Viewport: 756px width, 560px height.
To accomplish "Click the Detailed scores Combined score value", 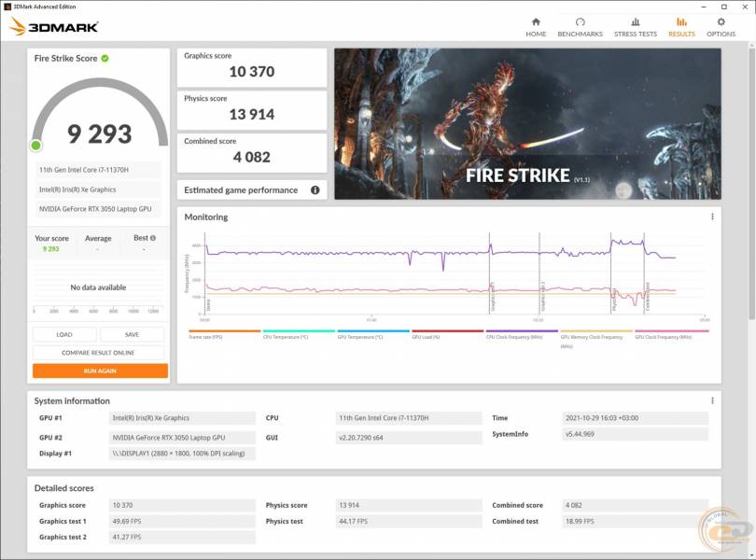I will 636,505.
